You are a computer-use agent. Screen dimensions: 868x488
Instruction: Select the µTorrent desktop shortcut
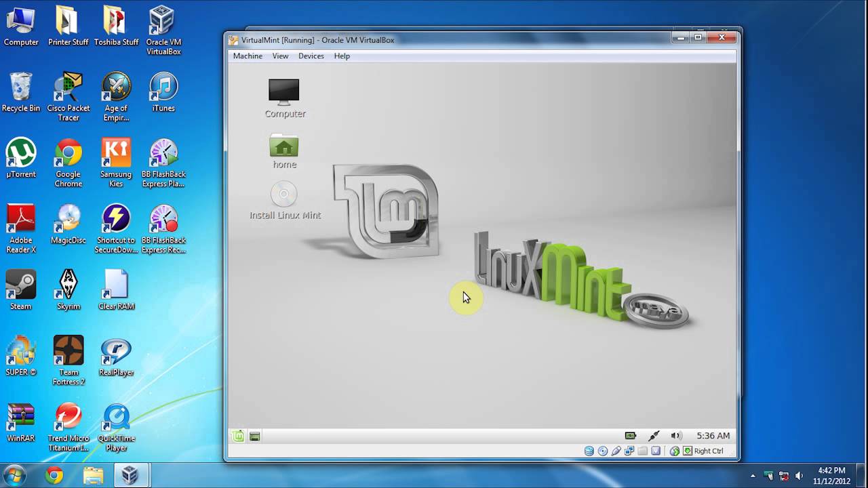21,159
